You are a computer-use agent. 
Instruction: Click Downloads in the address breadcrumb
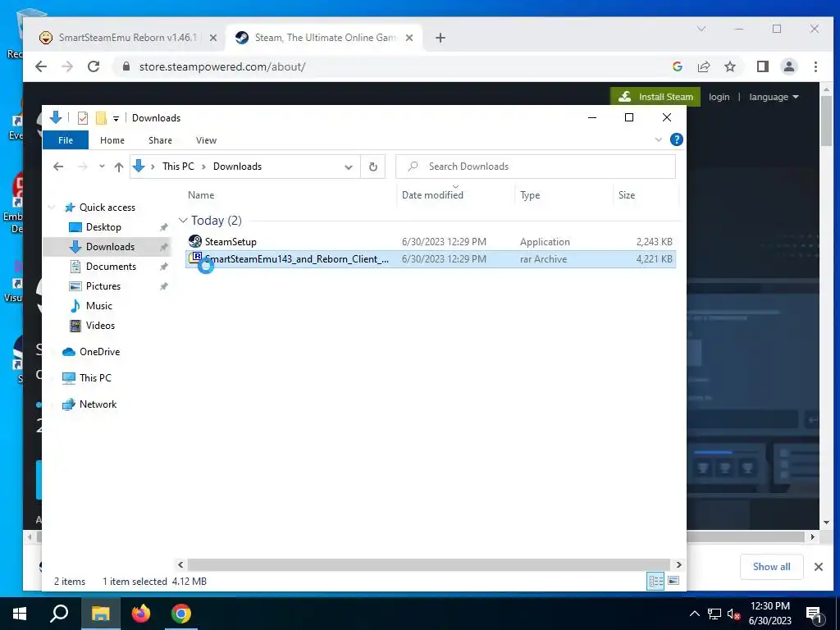[x=237, y=167]
